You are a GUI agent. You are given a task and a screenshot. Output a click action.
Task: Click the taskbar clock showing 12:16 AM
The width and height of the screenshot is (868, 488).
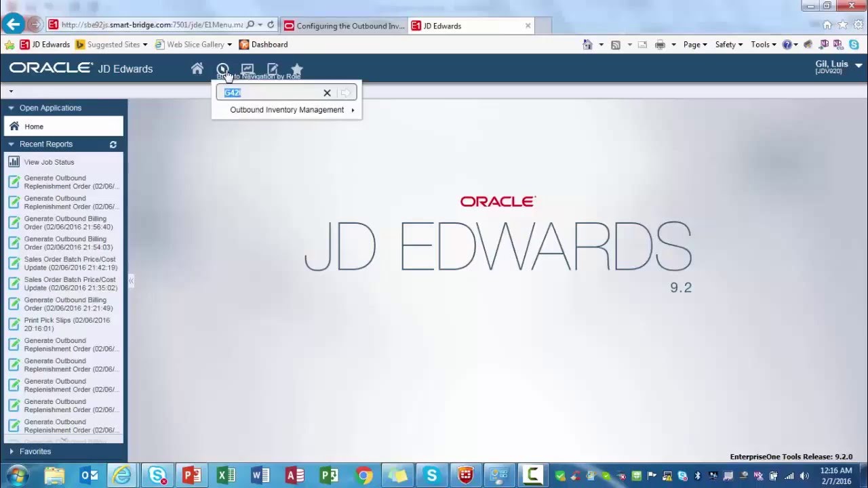[x=835, y=476]
